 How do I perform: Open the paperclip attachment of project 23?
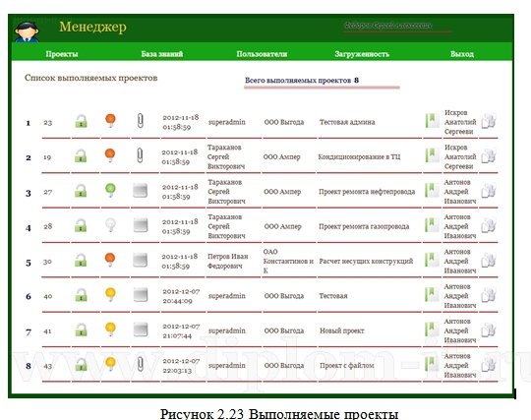[x=141, y=121]
